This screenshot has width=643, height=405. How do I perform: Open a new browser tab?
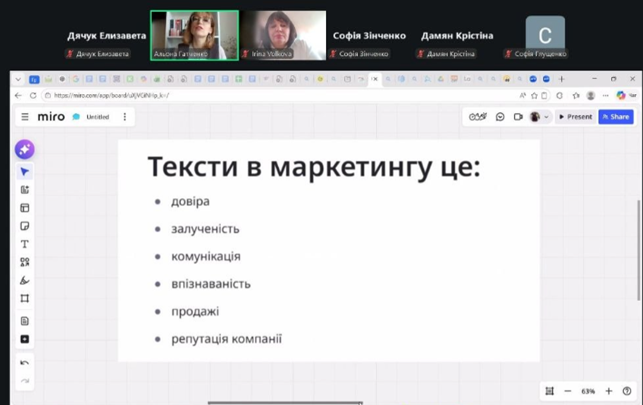tap(561, 79)
